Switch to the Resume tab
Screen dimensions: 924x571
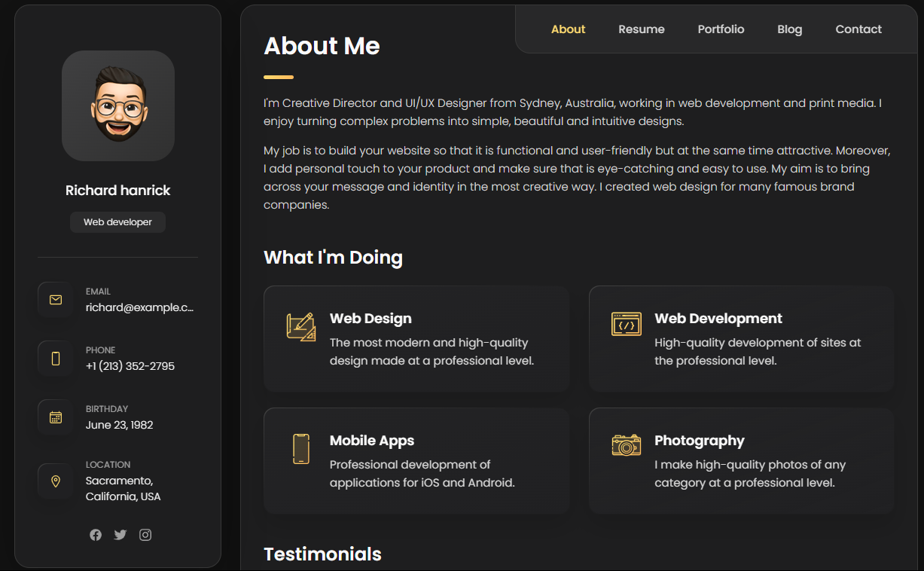(642, 29)
